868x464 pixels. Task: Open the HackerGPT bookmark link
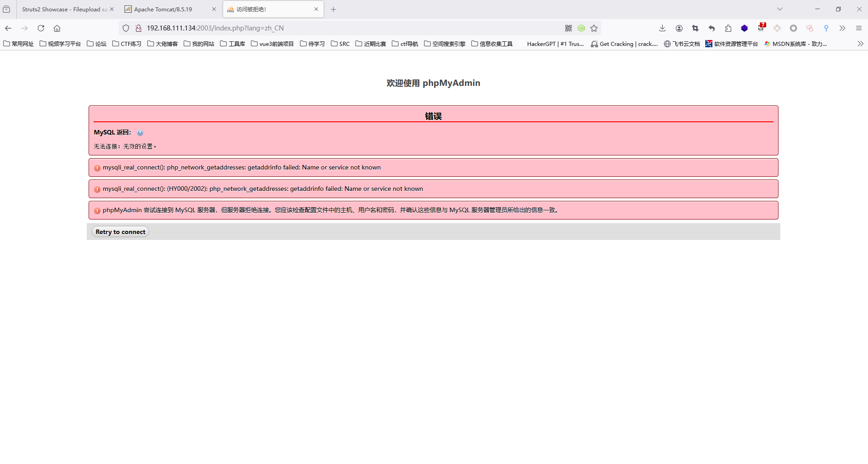point(555,44)
